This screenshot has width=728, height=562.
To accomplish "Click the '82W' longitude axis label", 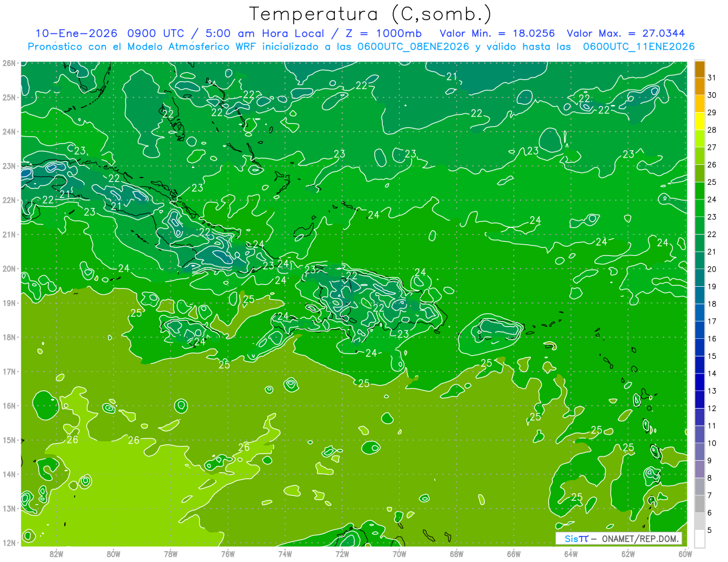I will (x=56, y=553).
